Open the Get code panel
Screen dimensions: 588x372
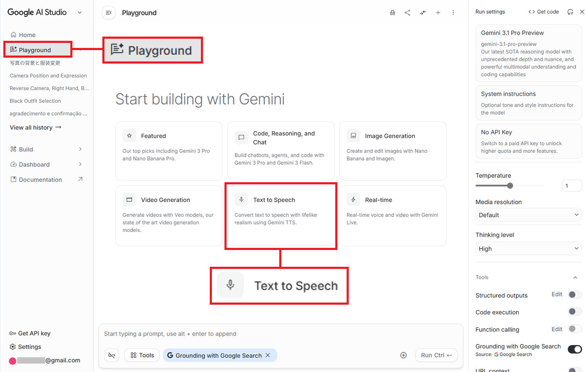[543, 12]
